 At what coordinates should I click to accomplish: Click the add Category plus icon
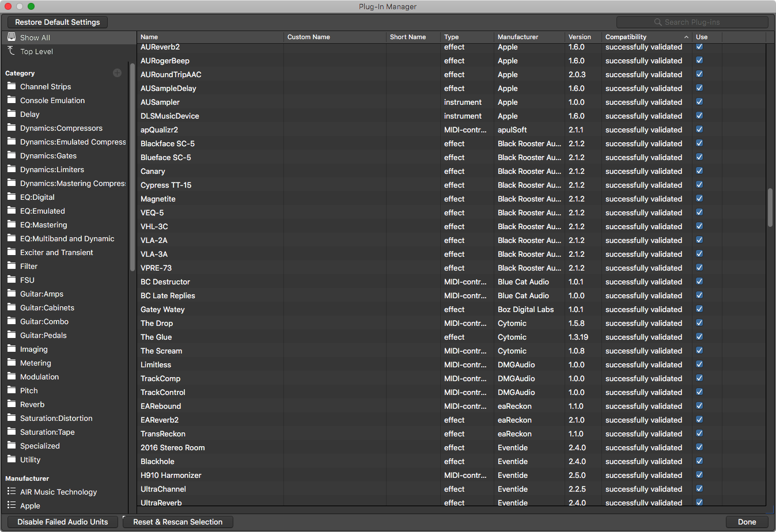[117, 73]
